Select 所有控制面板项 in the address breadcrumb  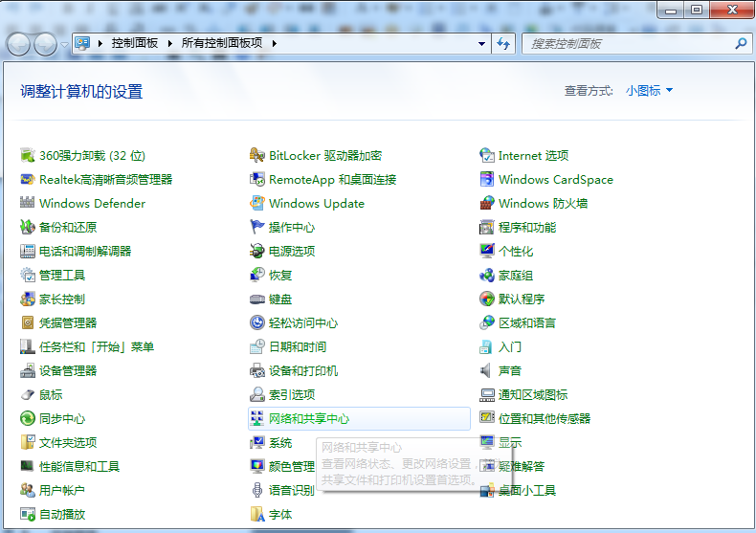222,44
